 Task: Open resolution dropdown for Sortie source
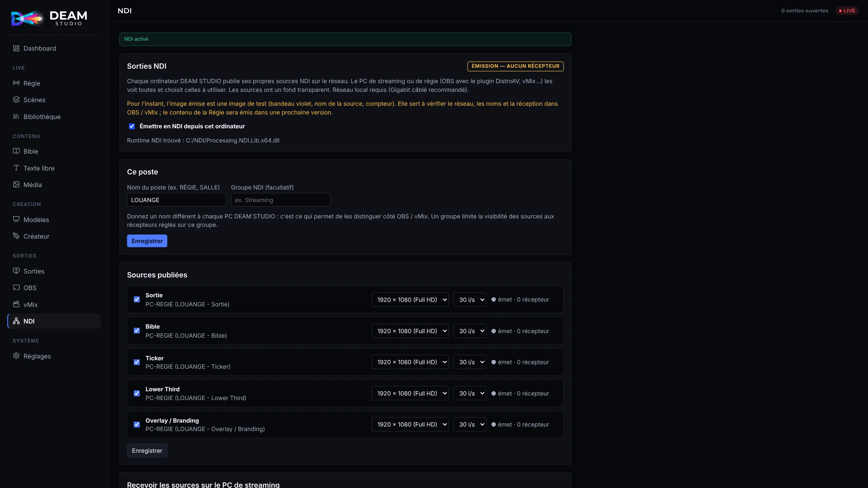tap(410, 299)
